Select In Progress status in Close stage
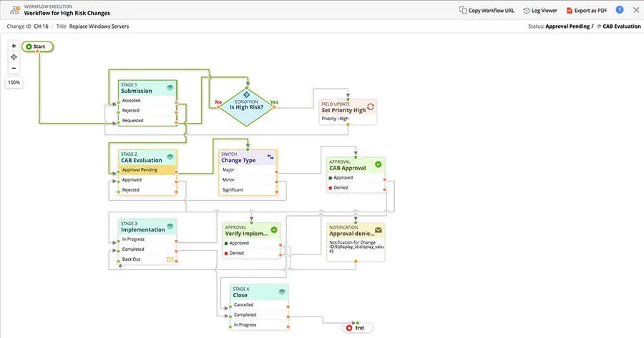 click(x=259, y=325)
